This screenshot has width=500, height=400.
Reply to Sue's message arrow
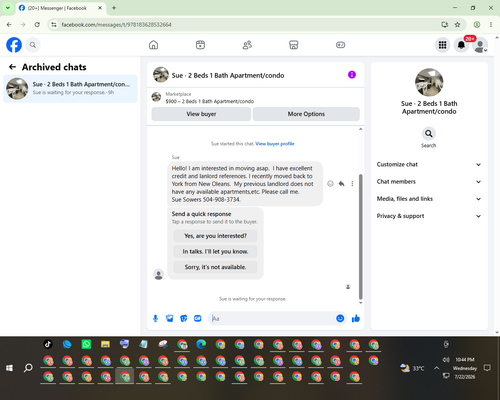pos(341,184)
